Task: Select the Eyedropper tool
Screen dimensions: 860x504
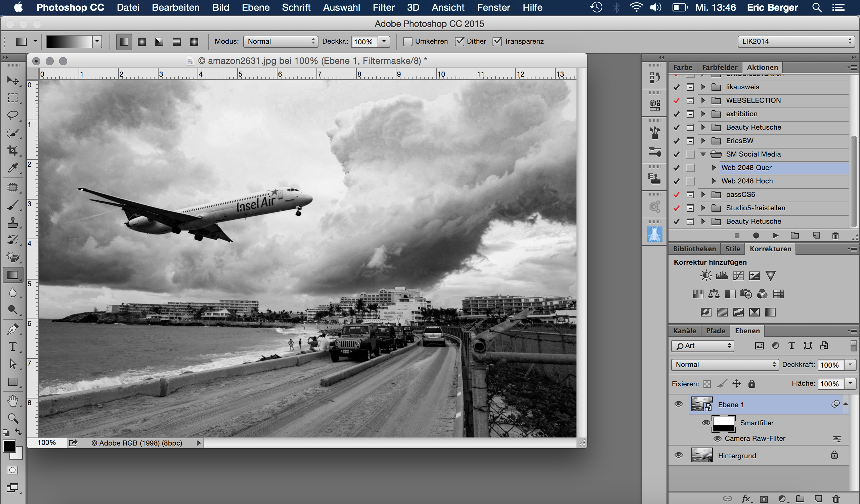Action: coord(13,168)
